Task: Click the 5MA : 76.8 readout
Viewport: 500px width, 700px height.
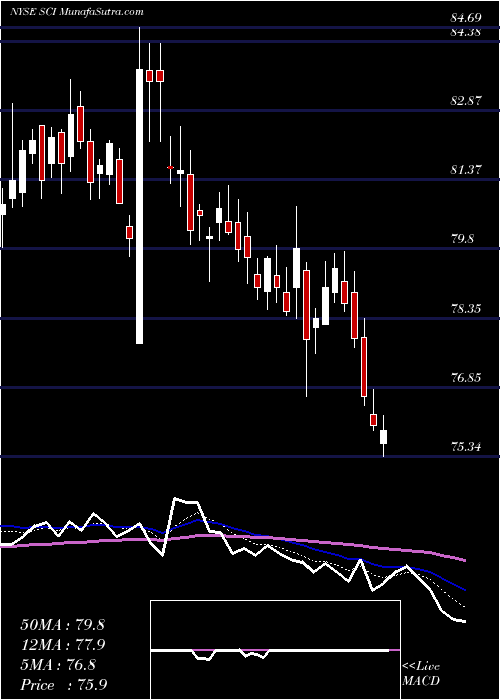Action: tap(58, 665)
